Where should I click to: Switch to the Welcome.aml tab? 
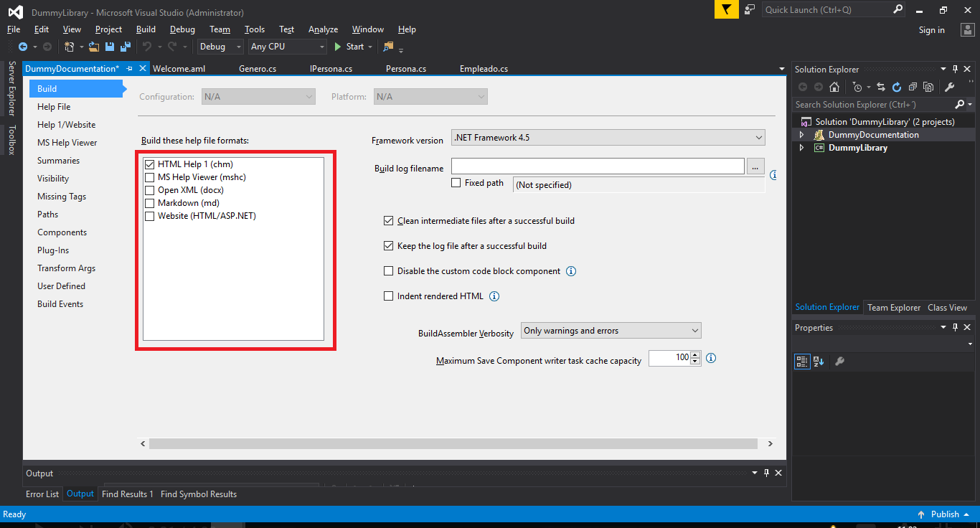click(x=179, y=69)
